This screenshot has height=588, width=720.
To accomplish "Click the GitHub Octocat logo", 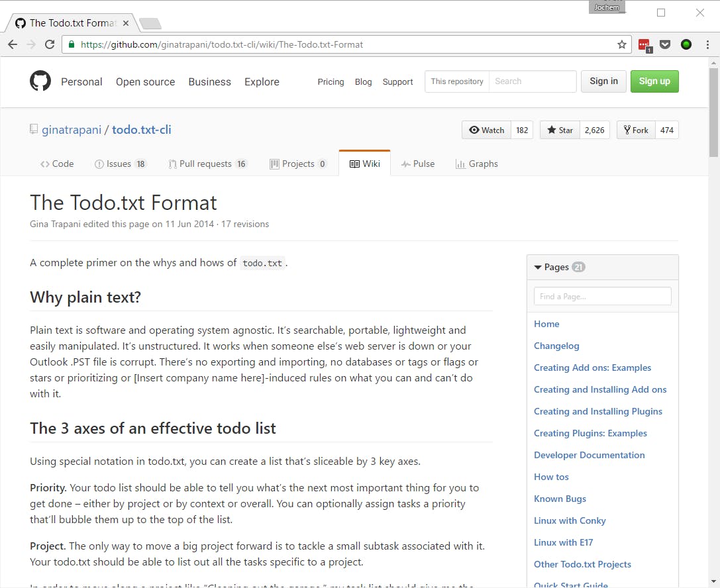I will coord(40,81).
